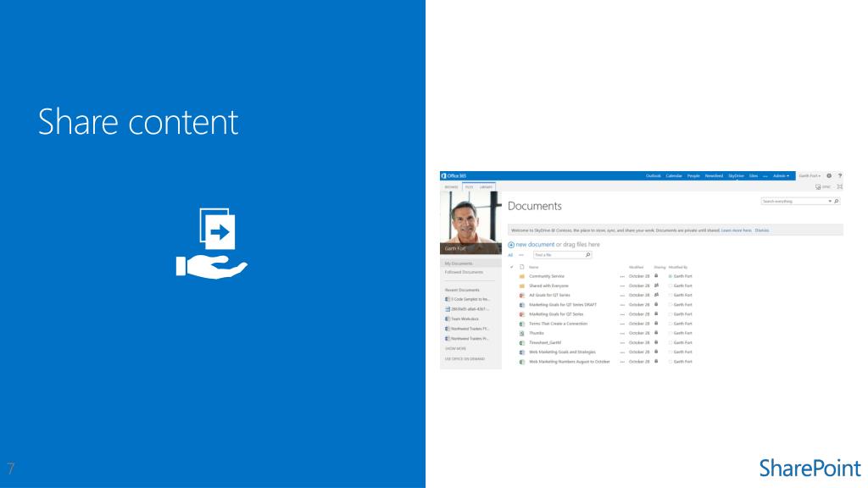868x488 pixels.
Task: Click the Office 365 logo
Action: [454, 176]
